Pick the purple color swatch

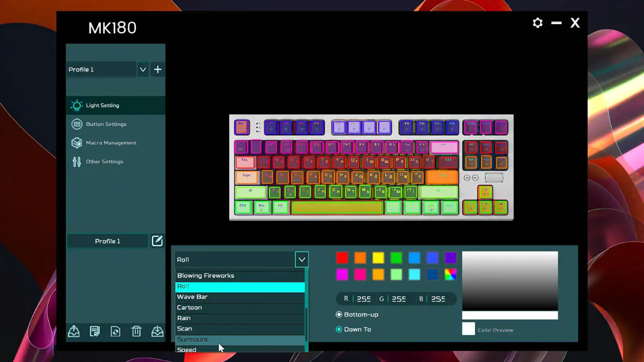tap(450, 257)
